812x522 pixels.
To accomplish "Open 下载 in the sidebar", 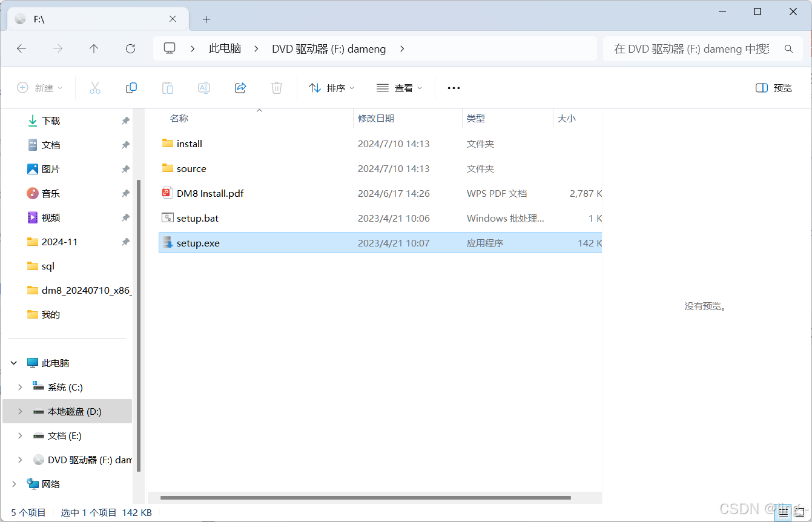I will 51,121.
